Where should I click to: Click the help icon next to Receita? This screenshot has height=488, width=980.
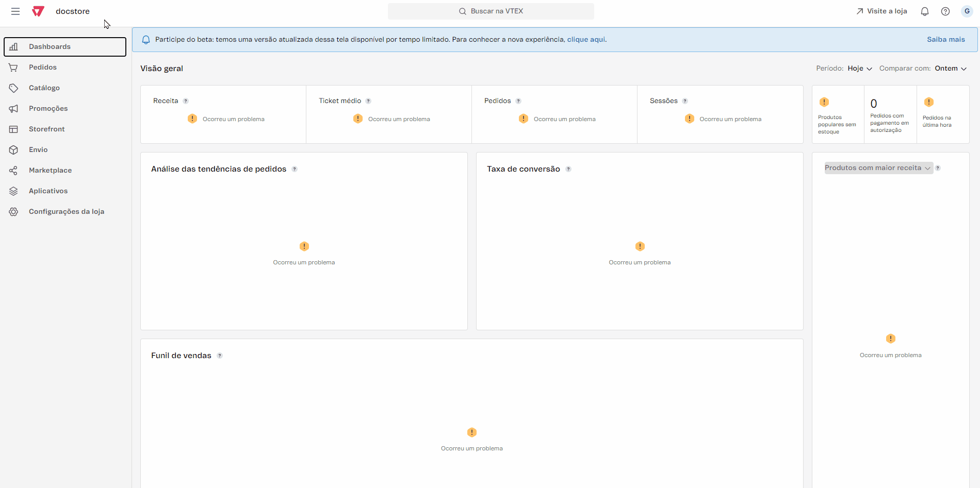(186, 101)
